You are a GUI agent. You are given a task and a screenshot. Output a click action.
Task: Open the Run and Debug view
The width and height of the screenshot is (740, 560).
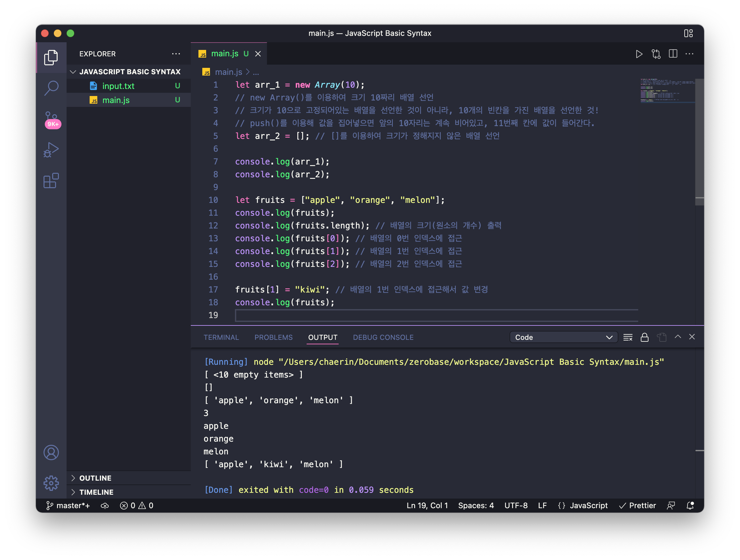(x=51, y=150)
